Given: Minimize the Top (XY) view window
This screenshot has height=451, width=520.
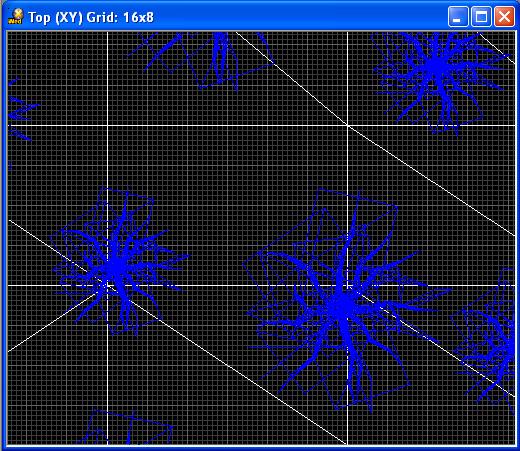Looking at the screenshot, I should click(458, 16).
